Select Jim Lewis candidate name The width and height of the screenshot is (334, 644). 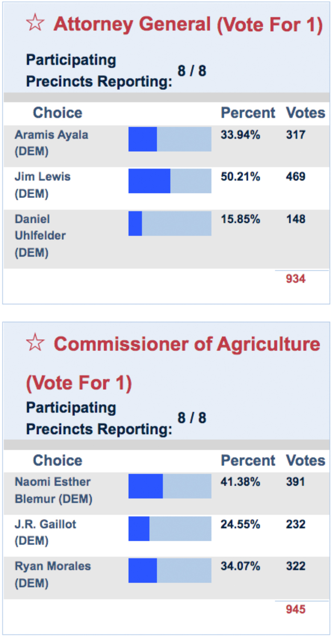click(x=42, y=177)
